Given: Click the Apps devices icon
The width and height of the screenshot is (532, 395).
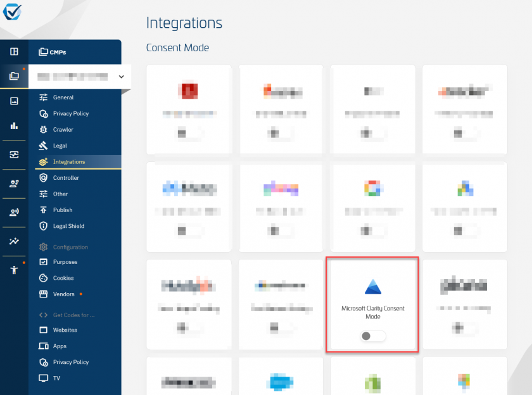Looking at the screenshot, I should click(x=43, y=346).
